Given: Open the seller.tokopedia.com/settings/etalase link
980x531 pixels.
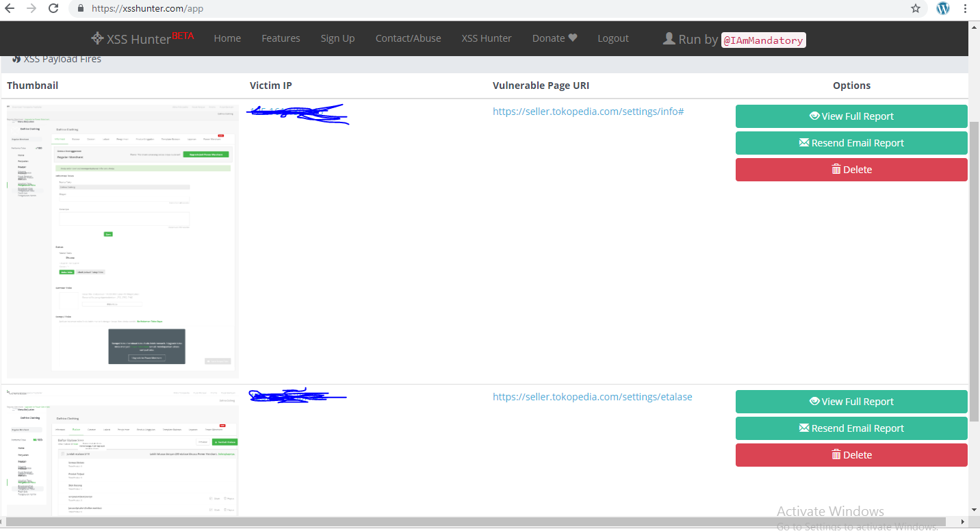Looking at the screenshot, I should point(592,397).
